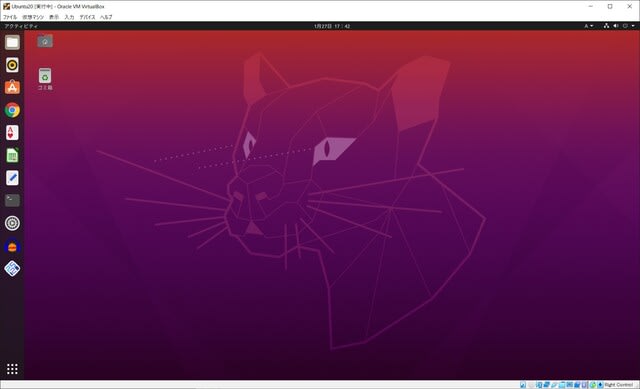Launch the Terminal from the dock
This screenshot has height=389, width=640.
[x=12, y=200]
